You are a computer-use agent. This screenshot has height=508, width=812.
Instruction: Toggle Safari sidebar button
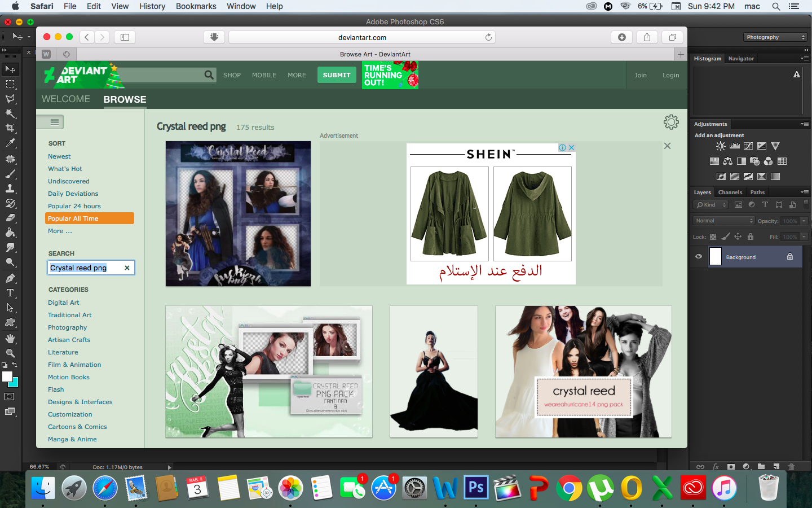125,37
